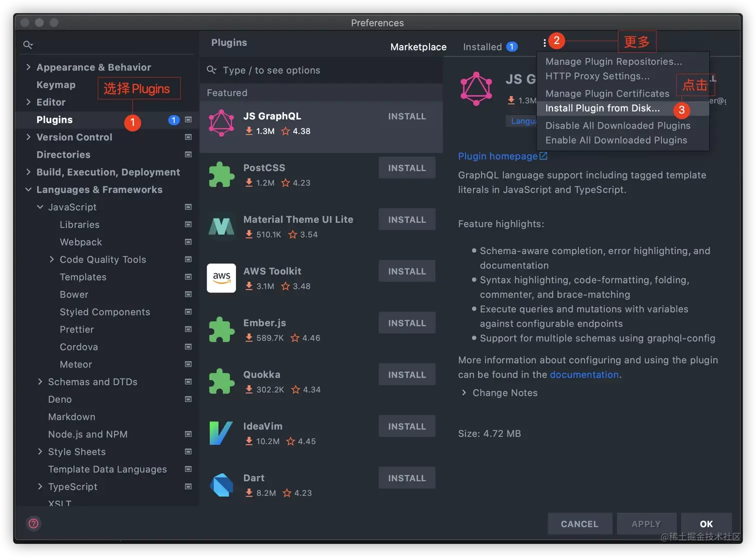Click the Dart plugin icon

[x=221, y=484]
